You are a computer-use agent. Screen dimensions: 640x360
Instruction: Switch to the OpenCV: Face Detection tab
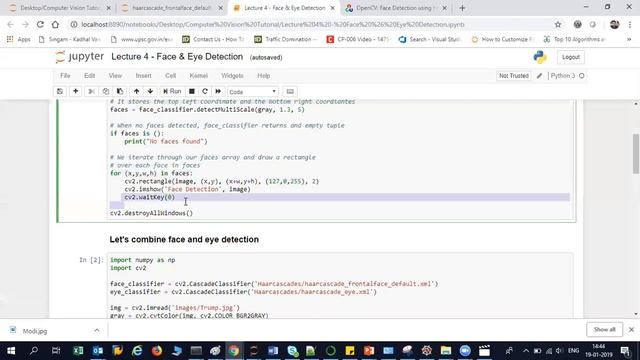(x=396, y=8)
